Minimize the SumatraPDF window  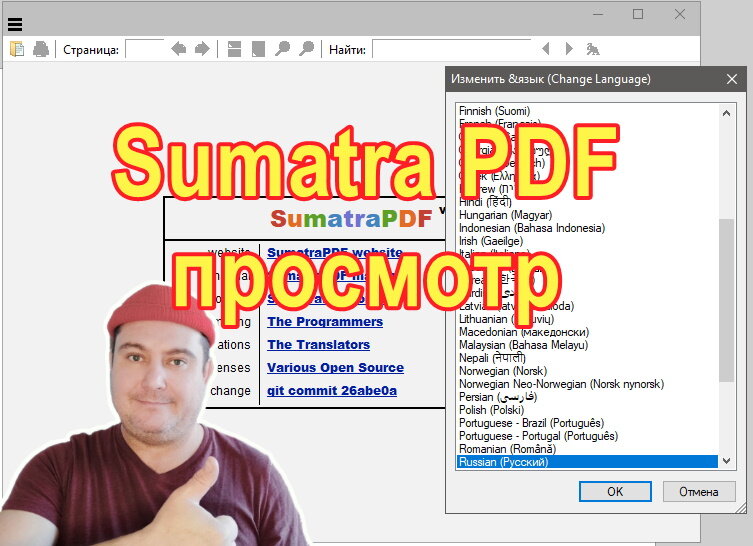coord(598,14)
